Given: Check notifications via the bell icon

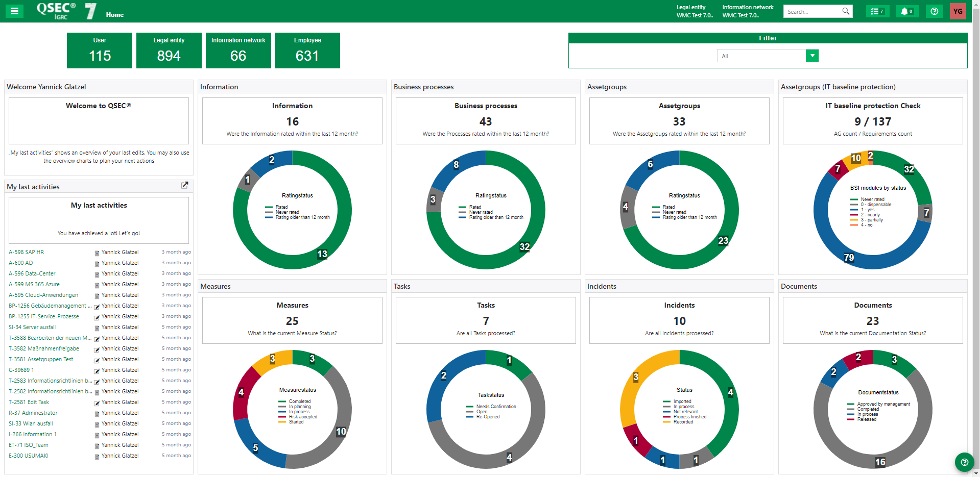Looking at the screenshot, I should [x=907, y=11].
